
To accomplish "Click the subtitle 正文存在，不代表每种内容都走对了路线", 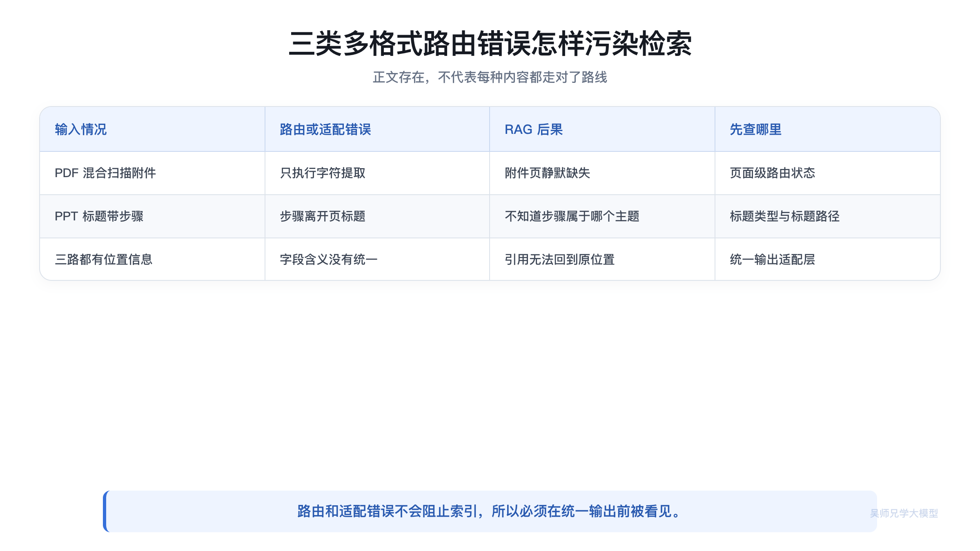I will click(490, 77).
